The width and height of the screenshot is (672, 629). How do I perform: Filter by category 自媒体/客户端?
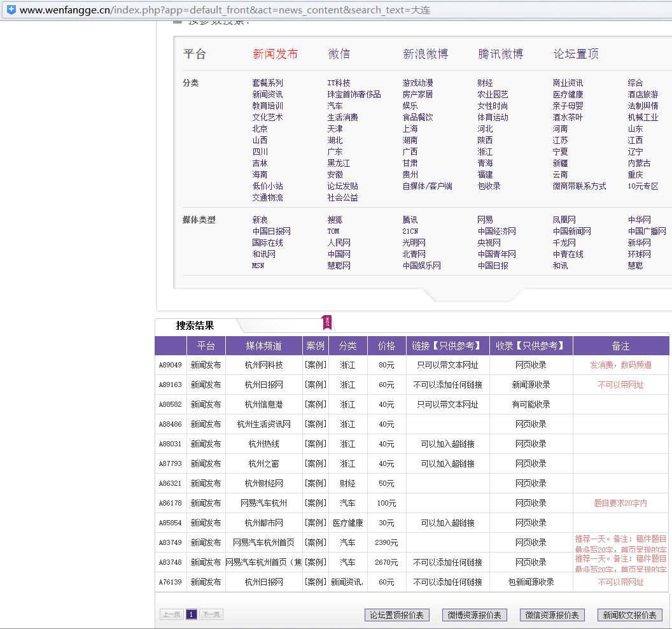(427, 186)
